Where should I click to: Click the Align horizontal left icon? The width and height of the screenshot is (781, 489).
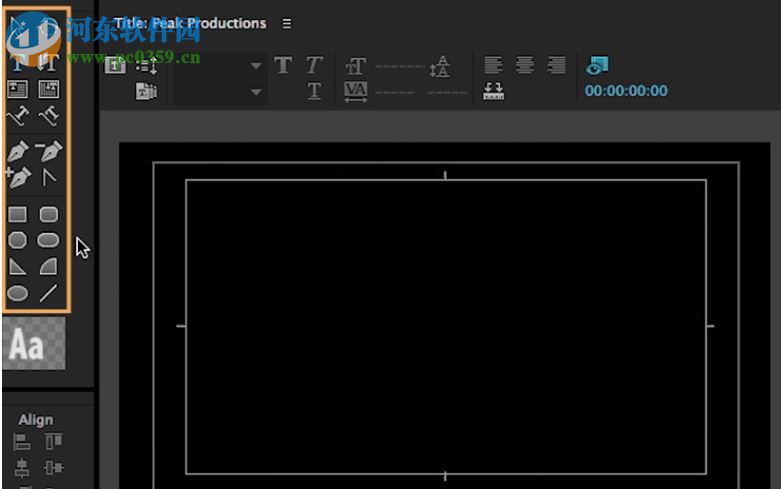(21, 442)
